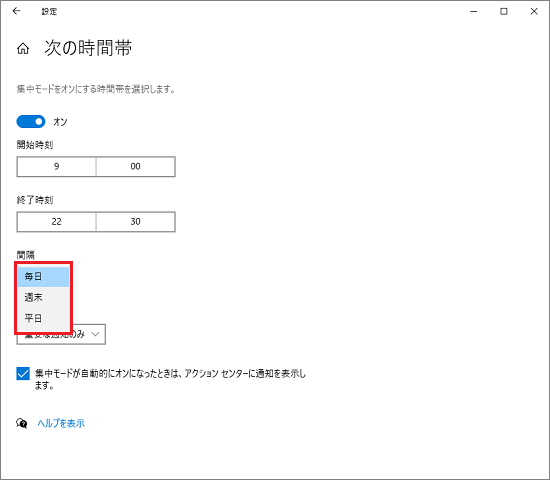
Task: Click the 終了時刻 label
Action: click(x=35, y=200)
